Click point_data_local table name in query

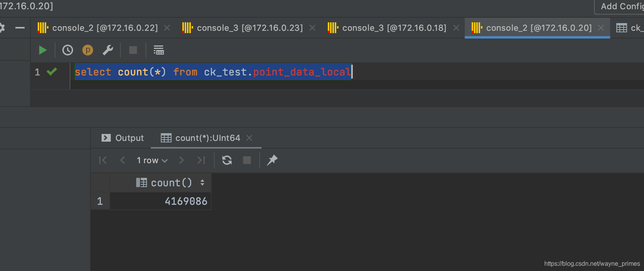[x=302, y=72]
